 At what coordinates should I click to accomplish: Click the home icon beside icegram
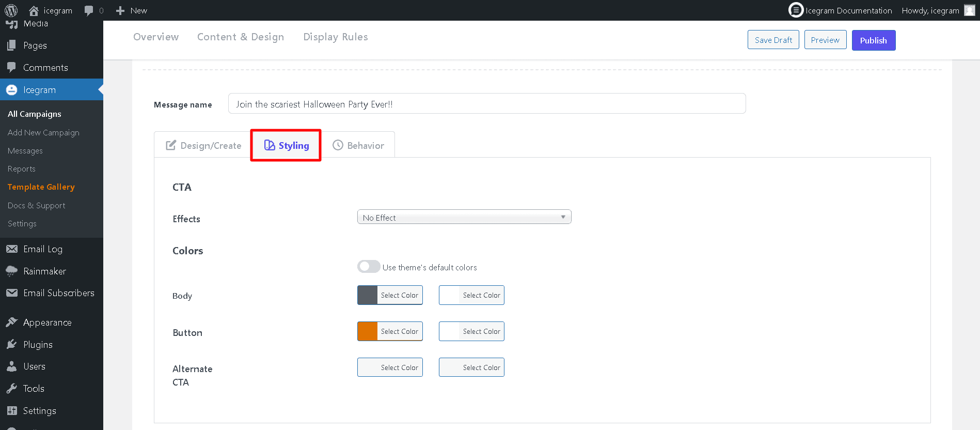pyautogui.click(x=34, y=10)
